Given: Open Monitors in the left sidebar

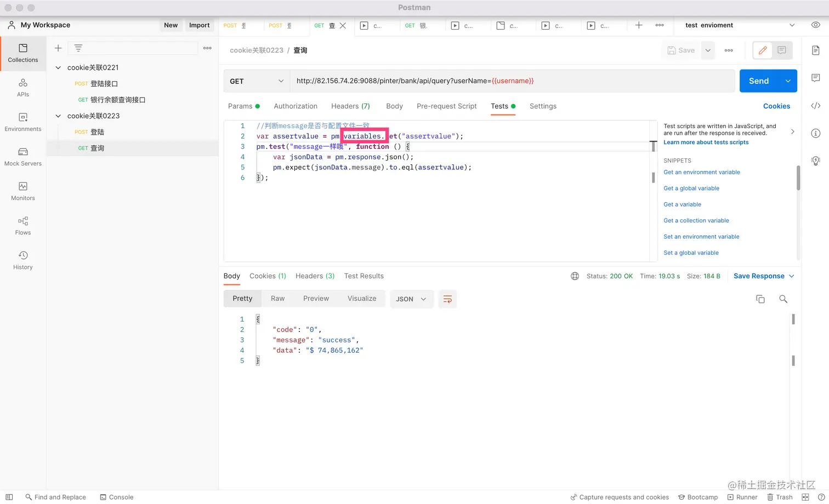Looking at the screenshot, I should tap(23, 191).
